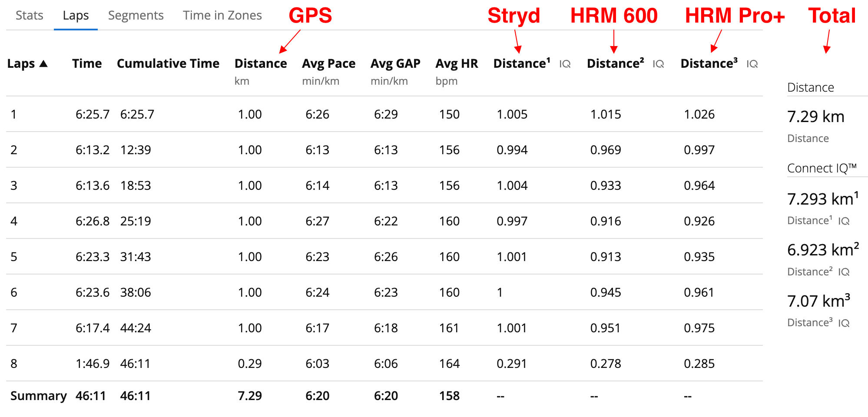Click the Summary row label

point(39,396)
